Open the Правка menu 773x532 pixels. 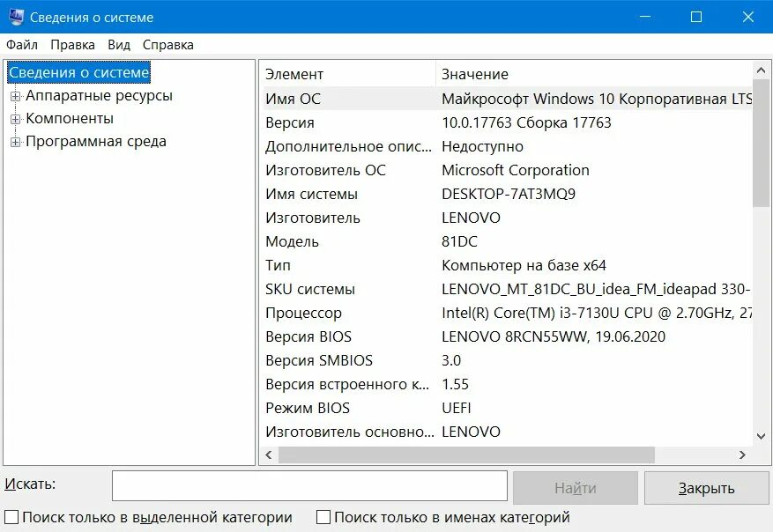(72, 45)
